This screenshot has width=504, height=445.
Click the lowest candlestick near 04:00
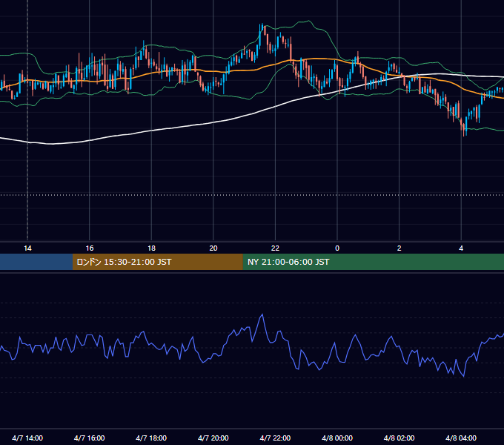464,128
